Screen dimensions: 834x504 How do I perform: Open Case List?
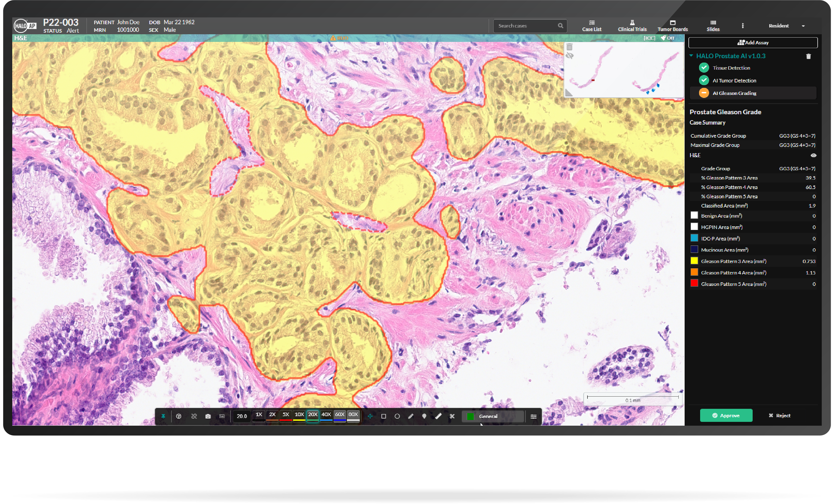pos(592,26)
